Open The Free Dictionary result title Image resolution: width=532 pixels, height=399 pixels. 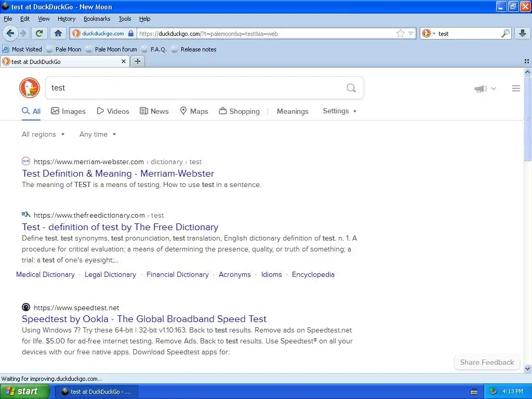(120, 227)
